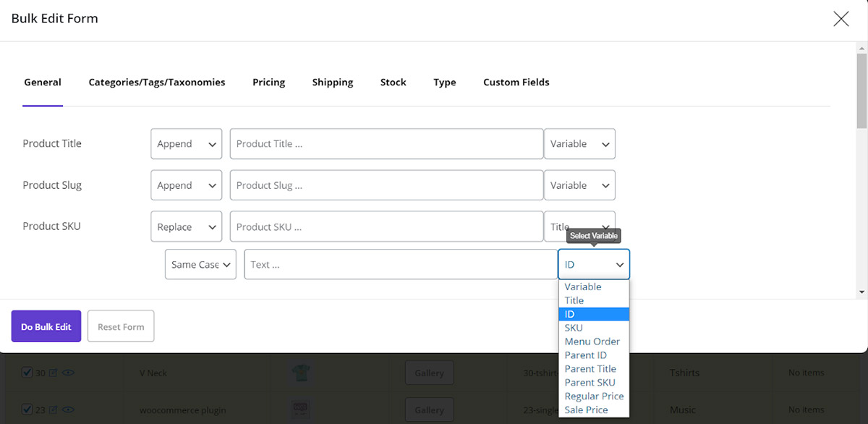Open the Product Title Append dropdown
Screen dimensions: 868x424
(x=187, y=144)
